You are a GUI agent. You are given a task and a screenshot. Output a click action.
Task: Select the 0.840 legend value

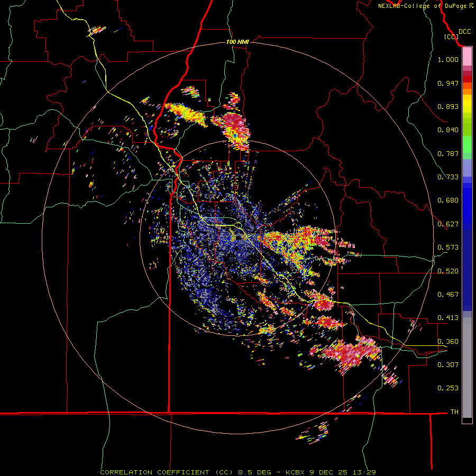pos(448,130)
